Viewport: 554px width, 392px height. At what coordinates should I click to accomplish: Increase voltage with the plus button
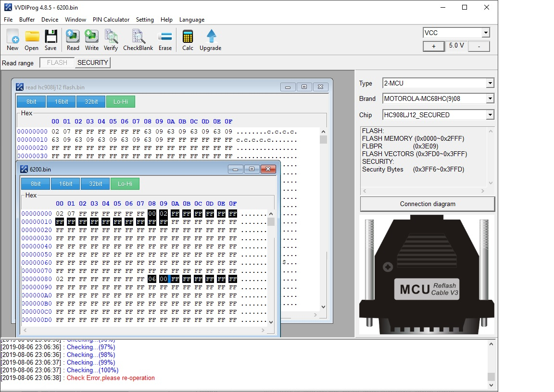(434, 46)
